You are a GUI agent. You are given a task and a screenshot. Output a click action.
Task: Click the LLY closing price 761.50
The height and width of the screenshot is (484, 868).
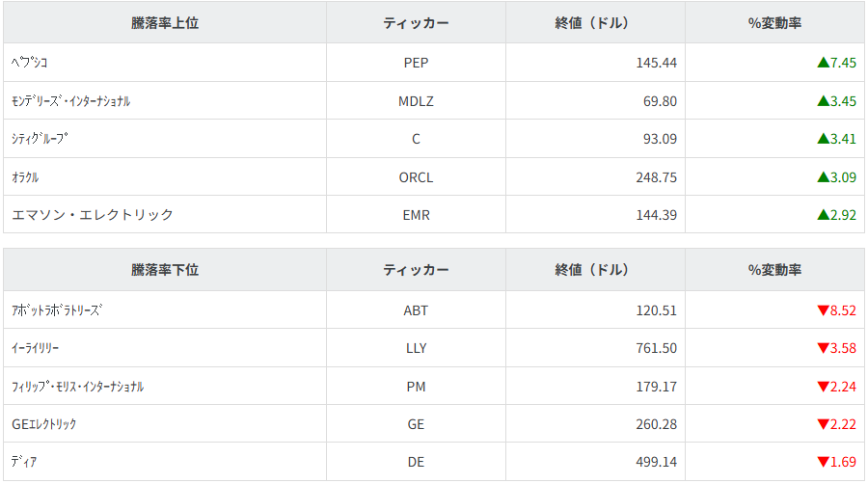tap(656, 348)
